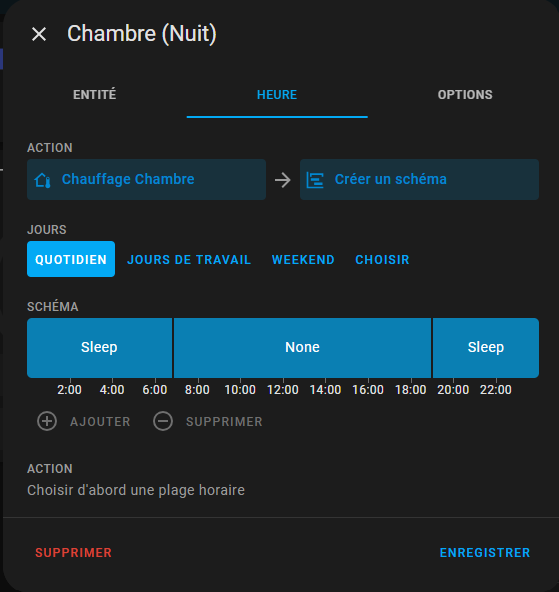The image size is (559, 592).
Task: Open the Chauffage Chambre entity selector
Action: coord(146,179)
